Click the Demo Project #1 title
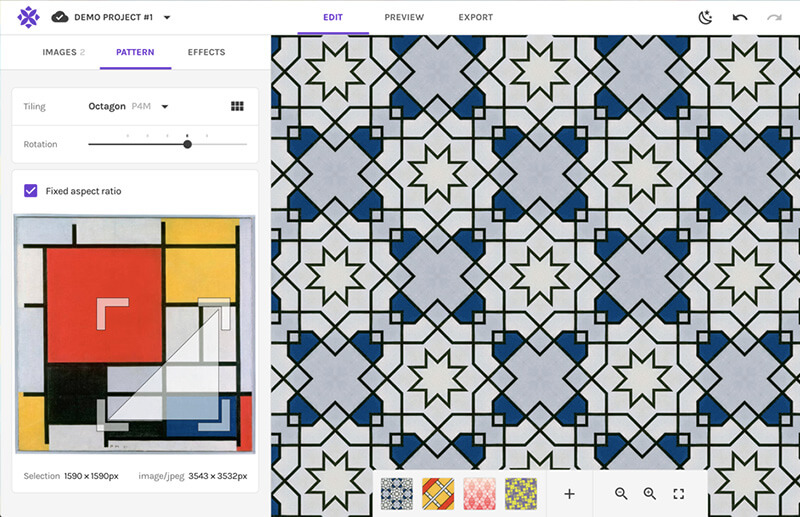Image resolution: width=800 pixels, height=517 pixels. pos(113,17)
